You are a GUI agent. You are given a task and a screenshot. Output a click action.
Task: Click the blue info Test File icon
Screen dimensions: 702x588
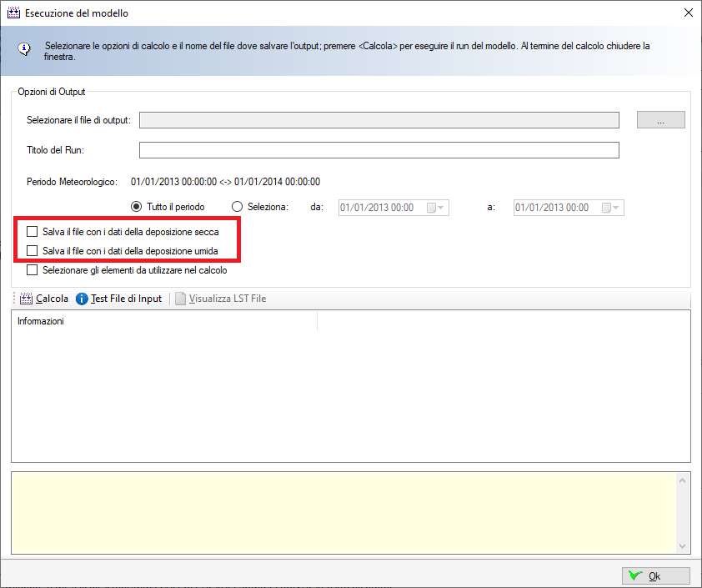click(82, 299)
